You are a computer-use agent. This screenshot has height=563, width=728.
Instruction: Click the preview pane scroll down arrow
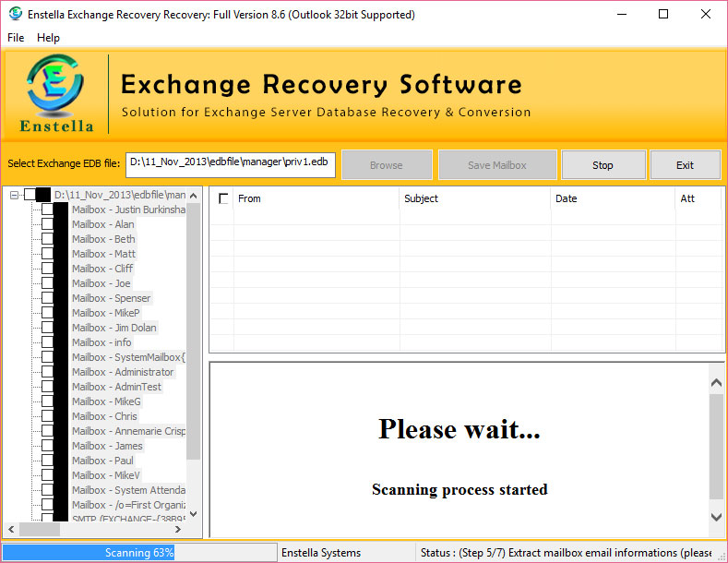tap(716, 517)
